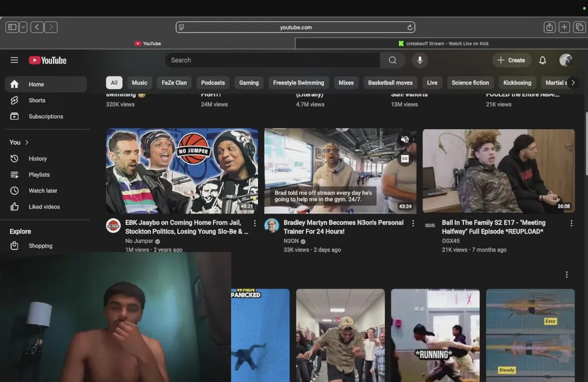Open the notifications bell
Viewport: 588px width, 382px height.
coord(542,60)
